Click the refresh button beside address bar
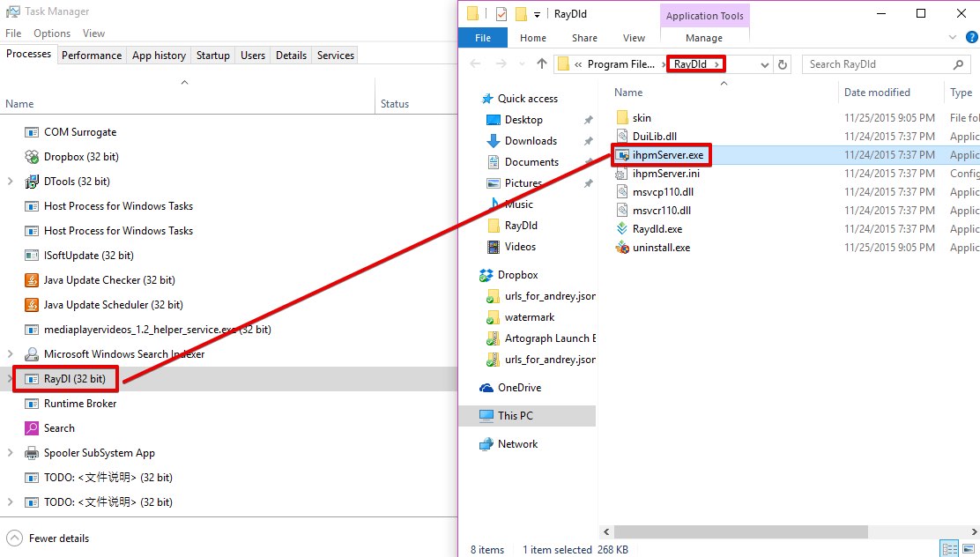980x557 pixels. [x=783, y=64]
